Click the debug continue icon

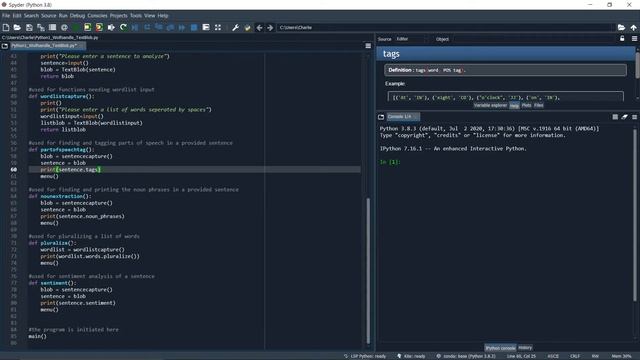point(182,27)
